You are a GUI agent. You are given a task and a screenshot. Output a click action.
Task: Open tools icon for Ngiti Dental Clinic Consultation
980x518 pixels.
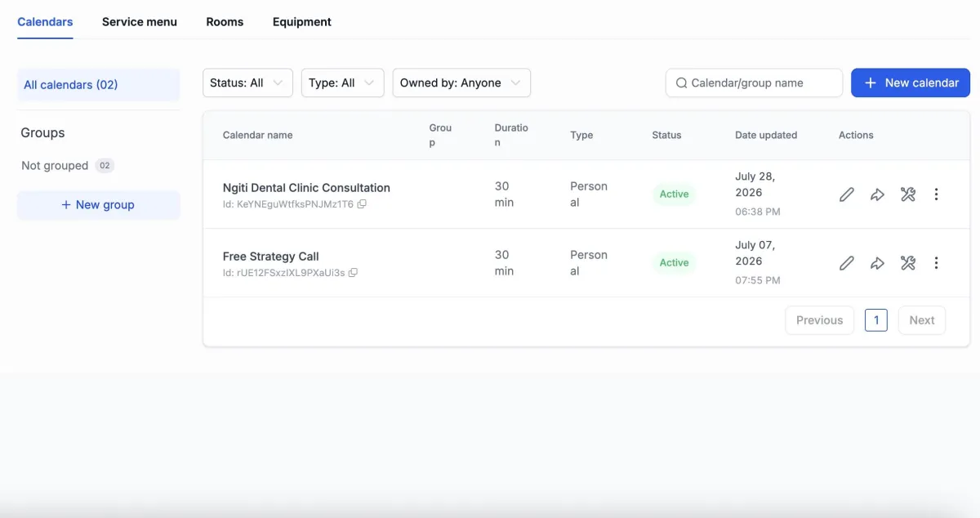pyautogui.click(x=907, y=194)
